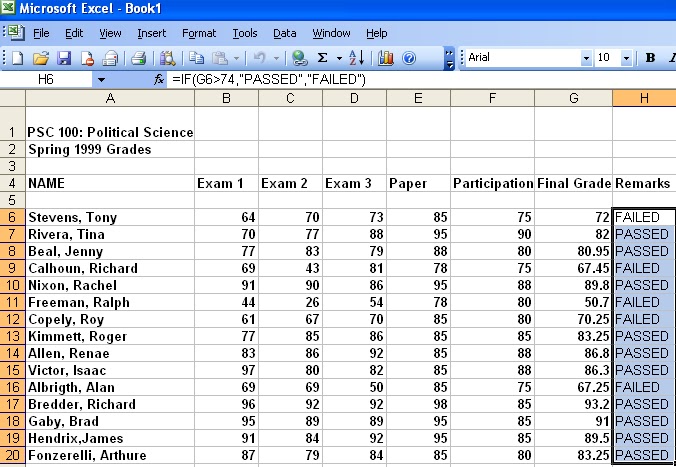Undo the last action with the Undo arrow
The image size is (676, 467).
(x=260, y=58)
